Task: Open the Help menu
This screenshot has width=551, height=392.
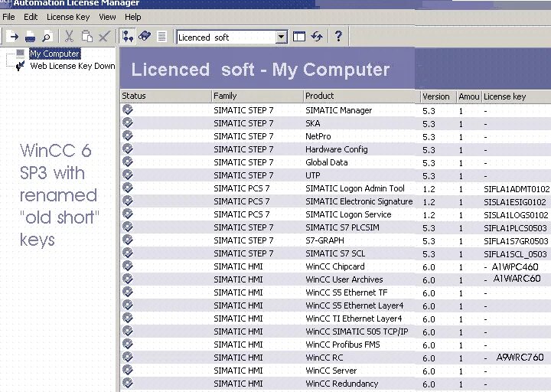Action: tap(133, 17)
